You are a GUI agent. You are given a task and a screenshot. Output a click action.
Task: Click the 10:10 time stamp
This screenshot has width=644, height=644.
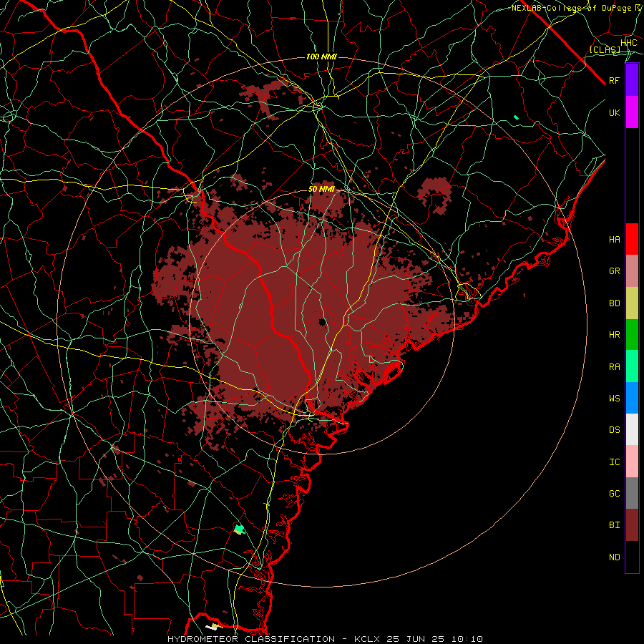coord(468,639)
